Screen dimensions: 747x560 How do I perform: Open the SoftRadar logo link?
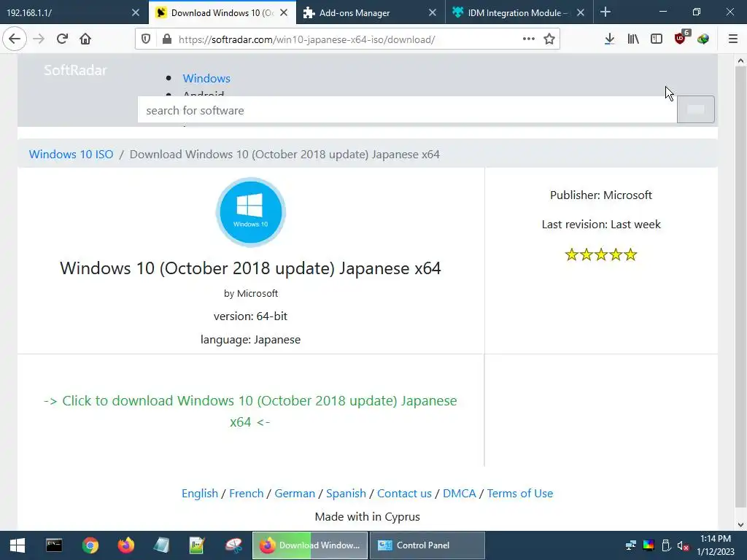tap(75, 70)
